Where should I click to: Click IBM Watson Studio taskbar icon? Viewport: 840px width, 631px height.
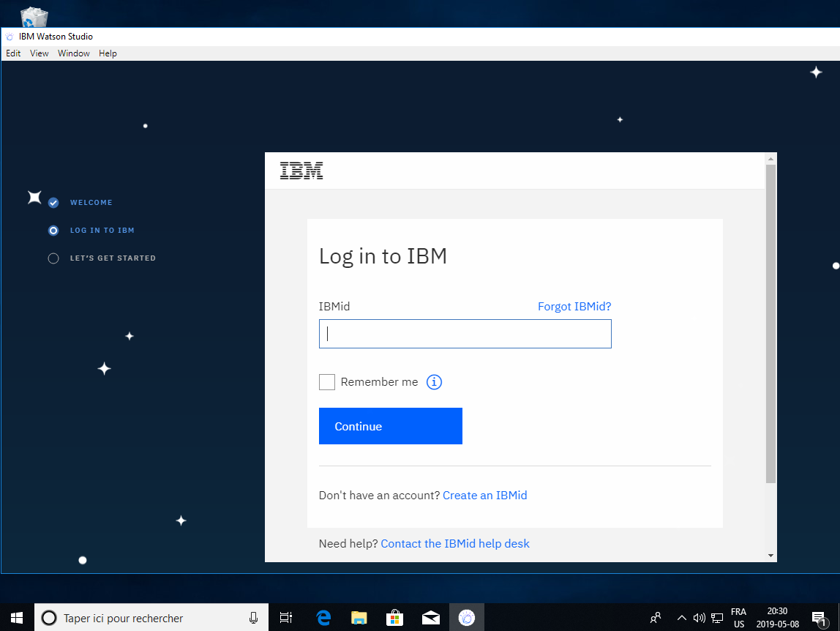[466, 618]
